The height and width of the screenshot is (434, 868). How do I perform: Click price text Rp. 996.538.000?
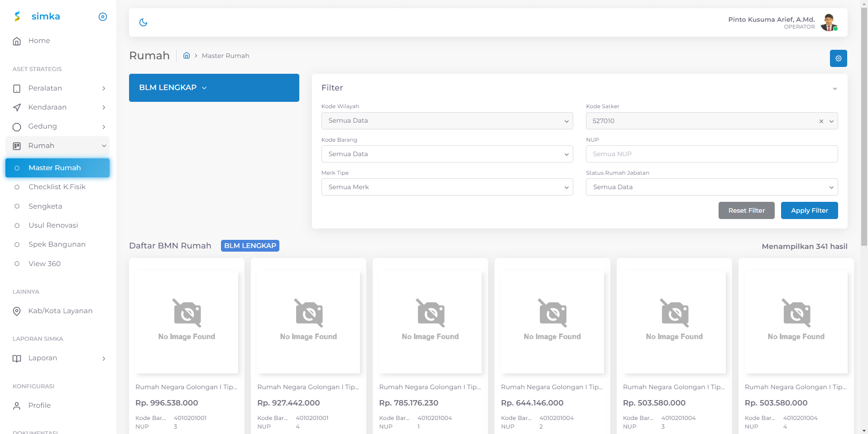[167, 403]
